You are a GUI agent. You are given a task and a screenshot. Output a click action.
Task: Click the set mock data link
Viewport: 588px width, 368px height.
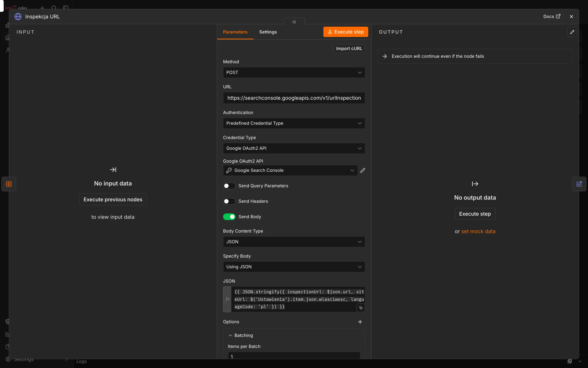(478, 231)
